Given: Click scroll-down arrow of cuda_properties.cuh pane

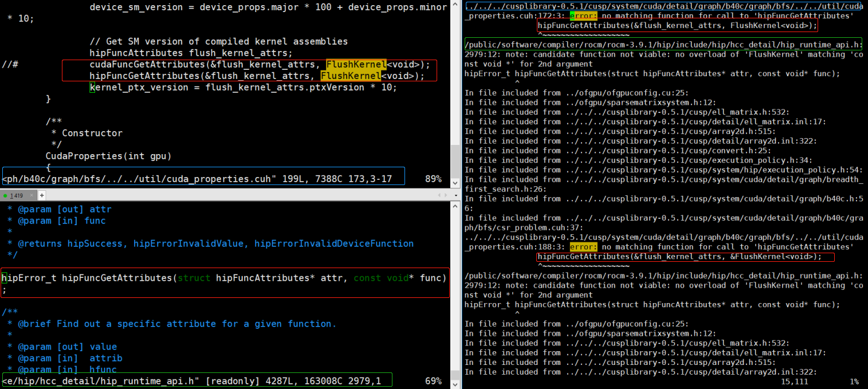Looking at the screenshot, I should pos(455,184).
